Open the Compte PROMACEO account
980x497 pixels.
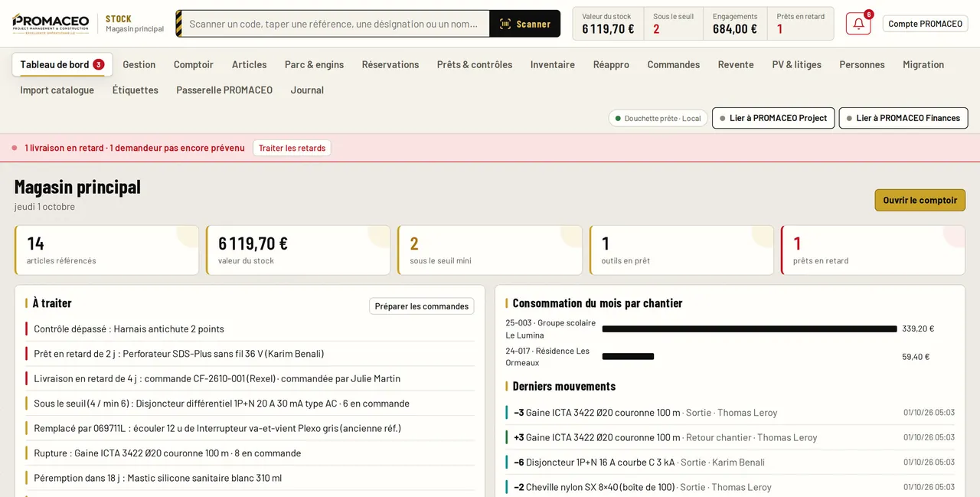point(925,24)
